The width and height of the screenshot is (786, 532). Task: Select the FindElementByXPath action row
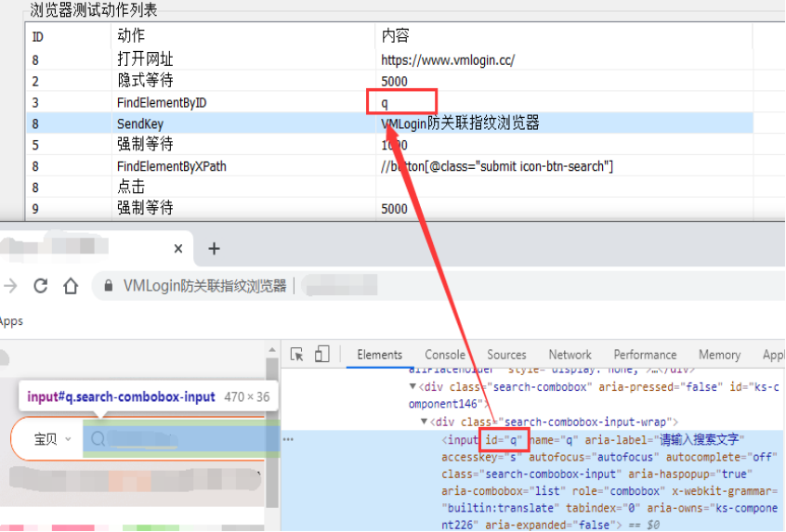tap(389, 166)
